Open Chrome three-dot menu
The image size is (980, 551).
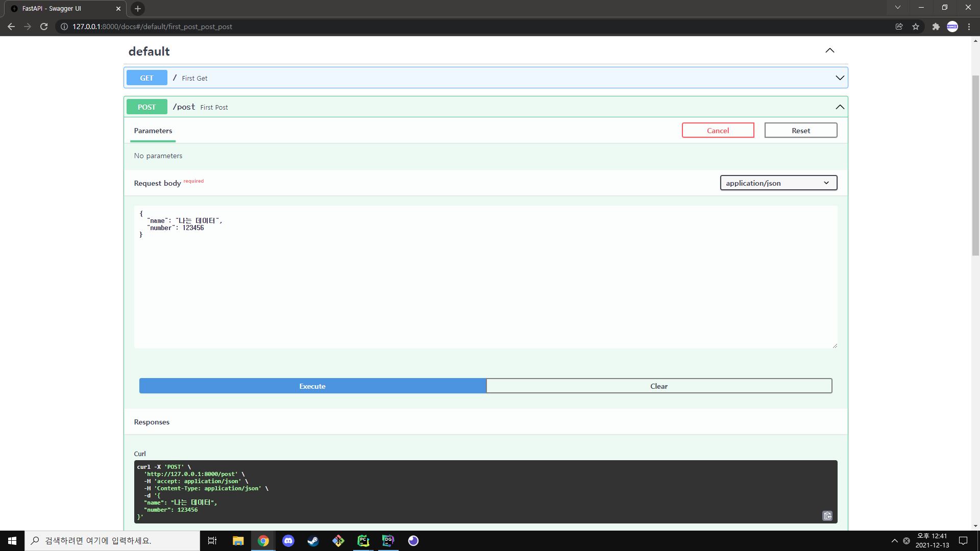(969, 27)
